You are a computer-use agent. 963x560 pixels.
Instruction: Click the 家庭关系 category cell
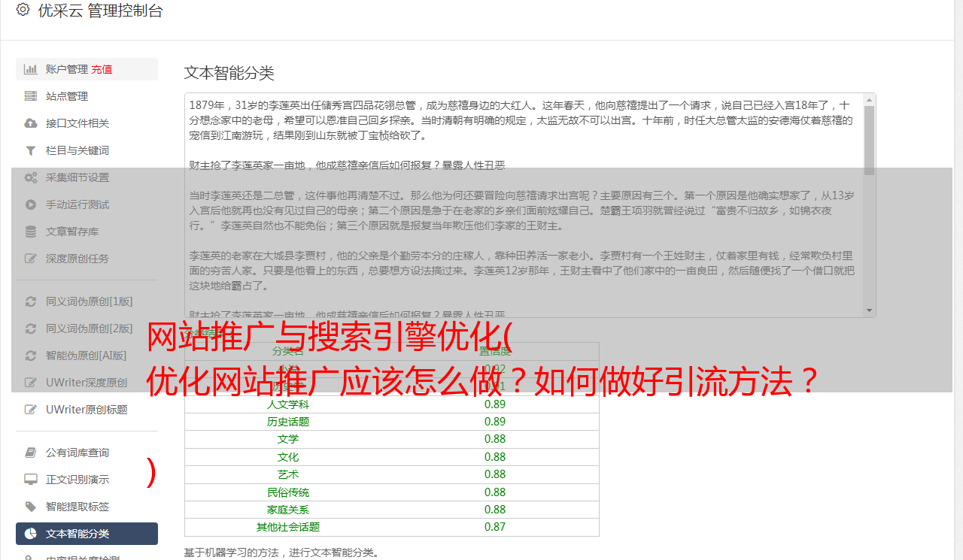(288, 510)
